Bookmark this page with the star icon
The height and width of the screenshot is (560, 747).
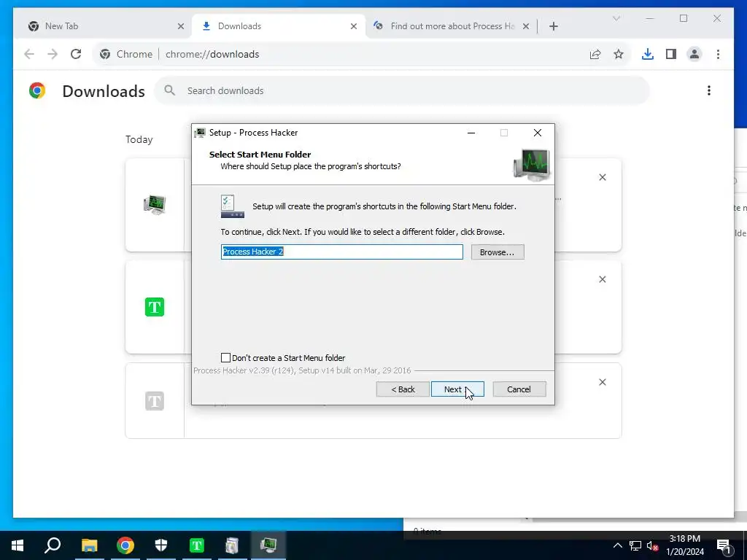[x=619, y=54]
